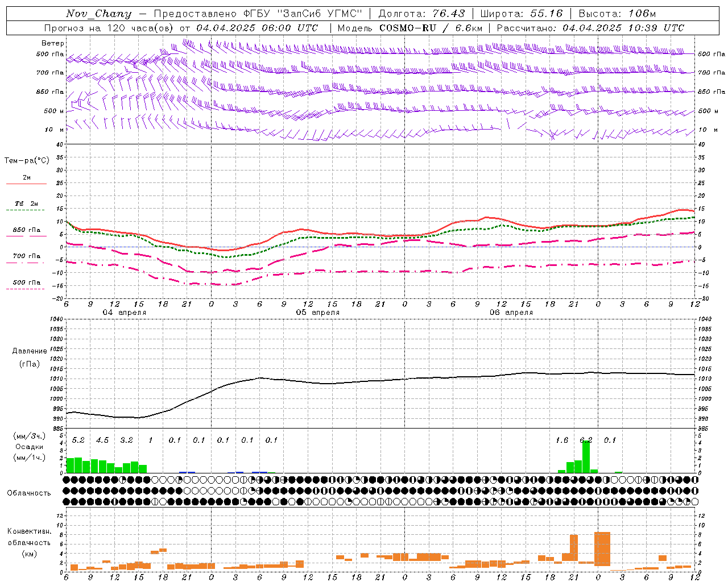Screen dimensions: 728x582
Task: Click the Облачность cloud cover row label
Action: (x=29, y=493)
